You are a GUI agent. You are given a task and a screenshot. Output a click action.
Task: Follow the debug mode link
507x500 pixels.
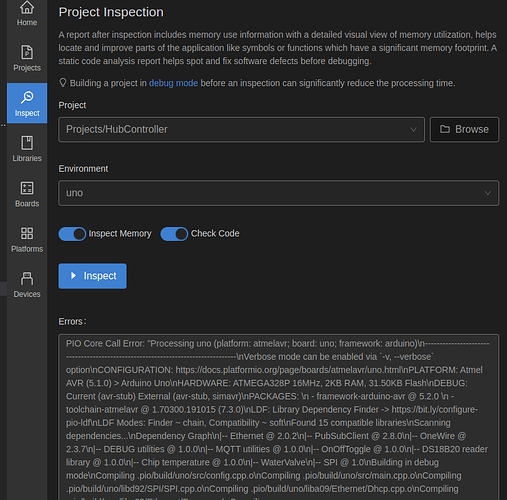(x=173, y=83)
